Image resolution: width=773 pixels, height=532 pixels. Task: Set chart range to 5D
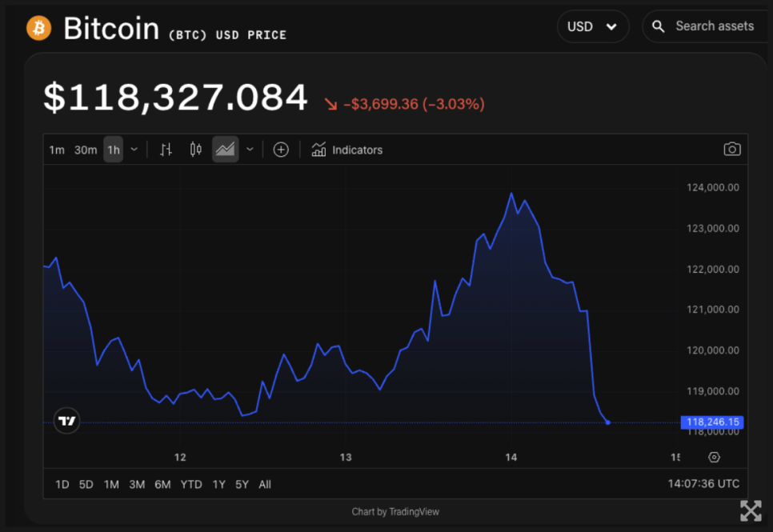[86, 485]
